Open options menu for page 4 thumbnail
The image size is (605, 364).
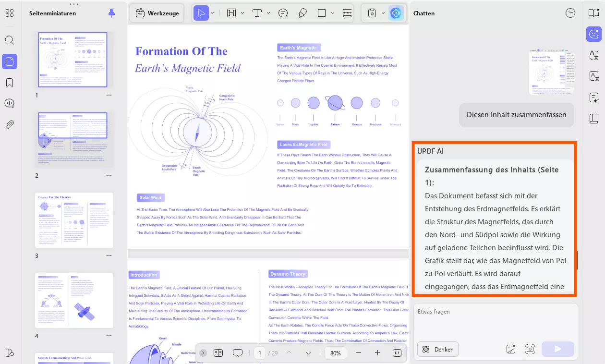point(109,336)
